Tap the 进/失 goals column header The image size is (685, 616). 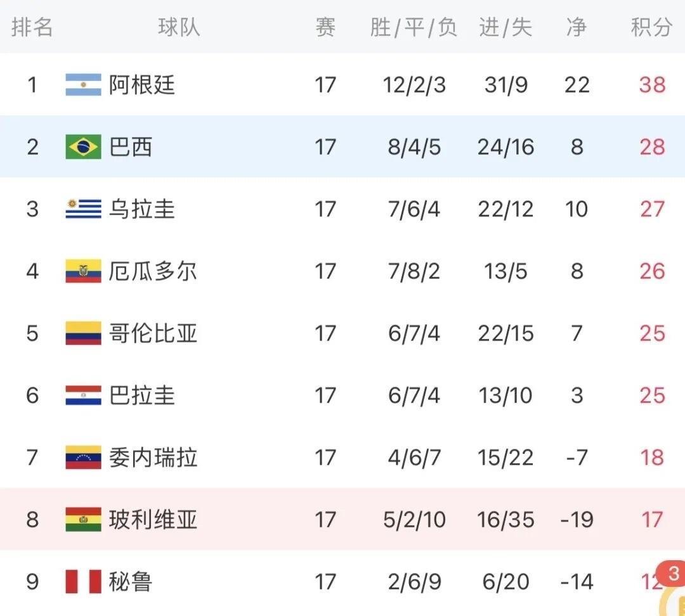click(506, 28)
